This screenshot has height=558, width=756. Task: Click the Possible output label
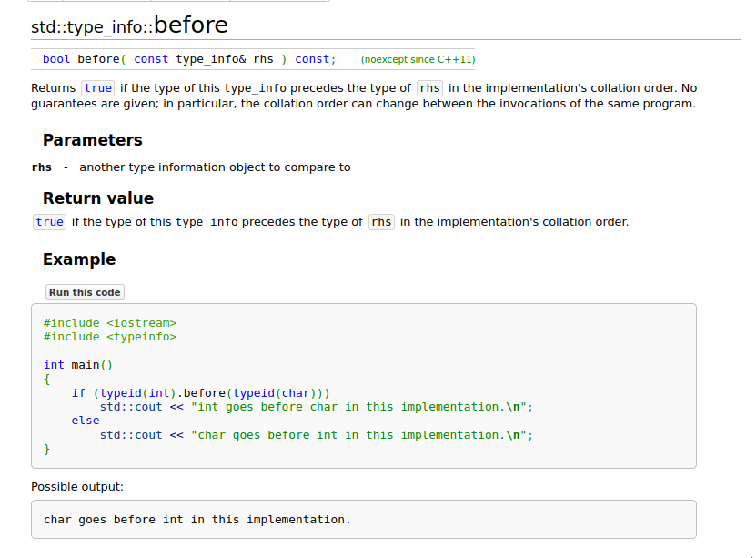[77, 487]
